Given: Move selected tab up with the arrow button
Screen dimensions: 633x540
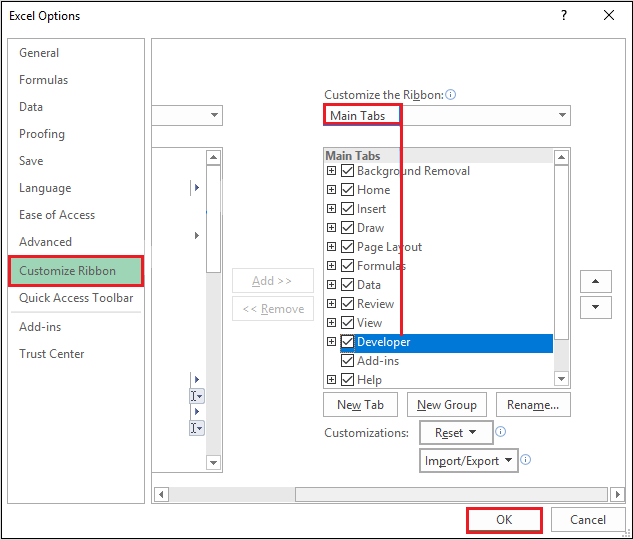Looking at the screenshot, I should pos(595,281).
